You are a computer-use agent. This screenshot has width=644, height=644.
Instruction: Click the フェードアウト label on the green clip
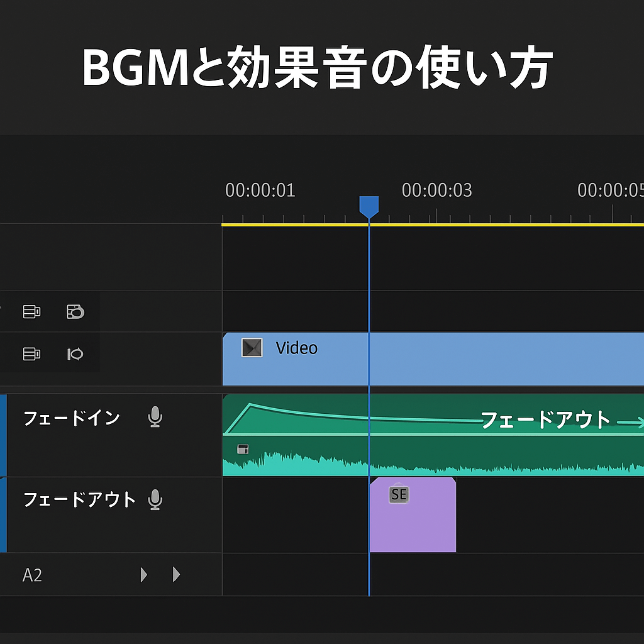(545, 419)
